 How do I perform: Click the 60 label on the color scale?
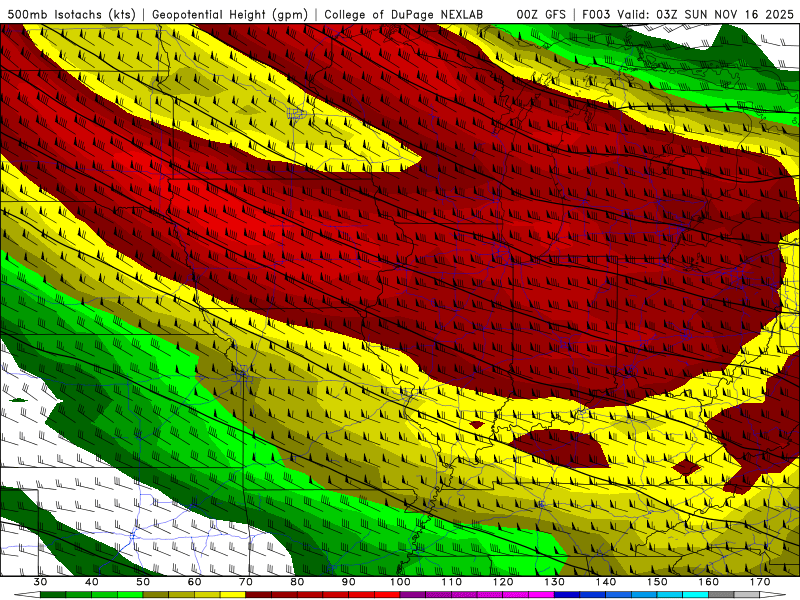[194, 582]
